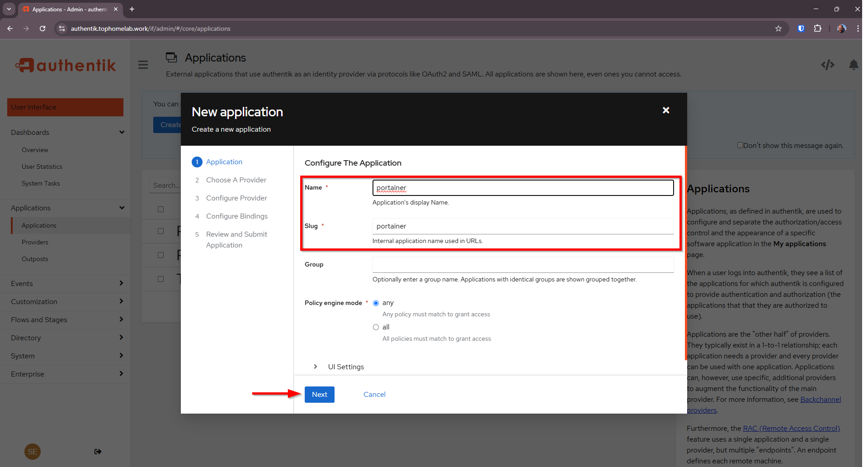The height and width of the screenshot is (467, 868).
Task: Select the 'any' policy engine mode
Action: pyautogui.click(x=376, y=303)
